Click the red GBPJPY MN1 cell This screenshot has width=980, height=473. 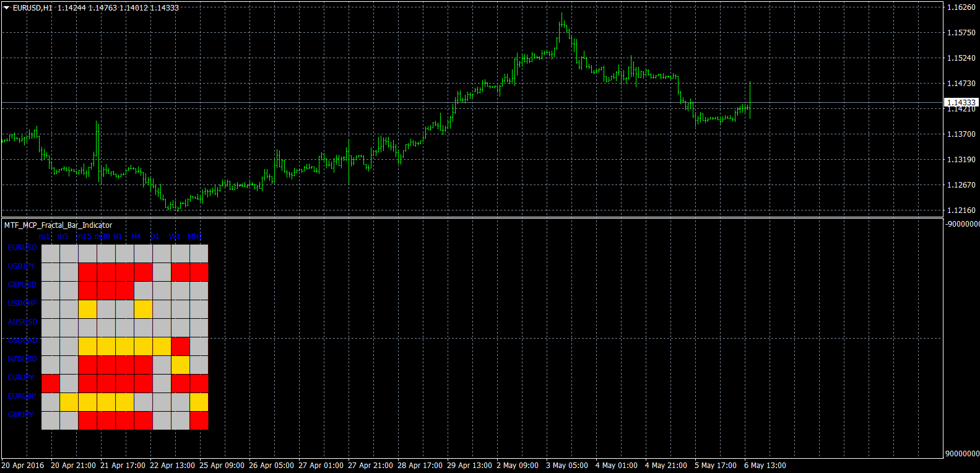199,420
